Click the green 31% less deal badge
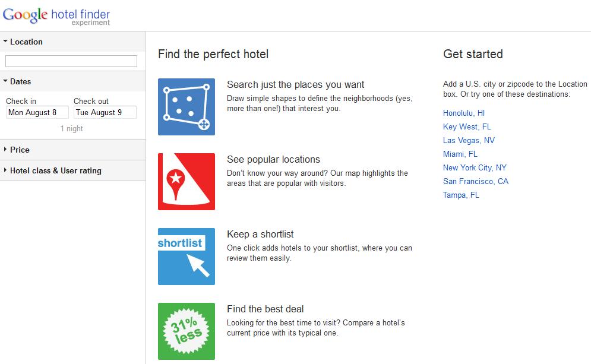591x364 pixels. pos(186,331)
